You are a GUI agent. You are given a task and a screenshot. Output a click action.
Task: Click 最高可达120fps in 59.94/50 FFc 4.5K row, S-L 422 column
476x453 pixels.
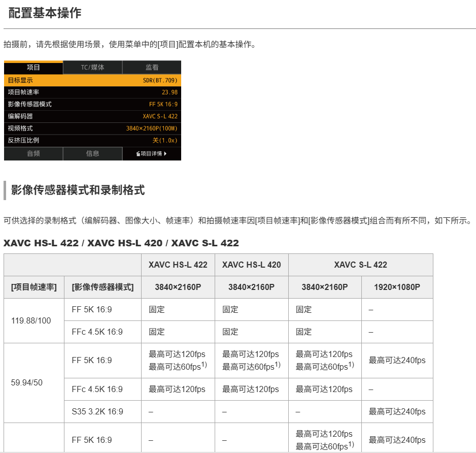(x=325, y=390)
